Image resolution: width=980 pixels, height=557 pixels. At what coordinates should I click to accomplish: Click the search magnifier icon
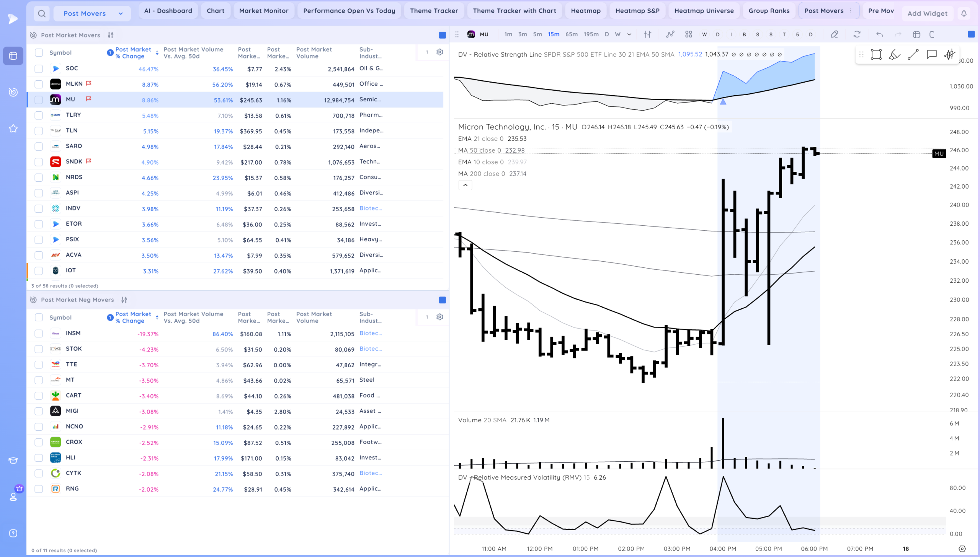click(x=42, y=14)
